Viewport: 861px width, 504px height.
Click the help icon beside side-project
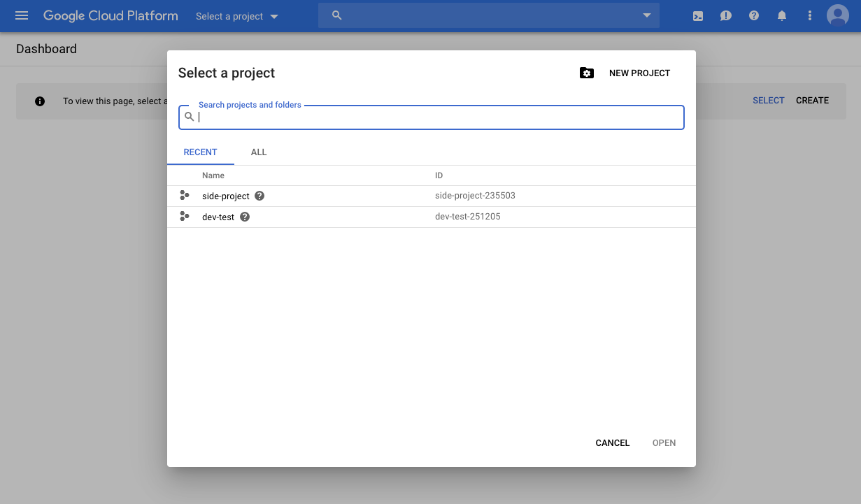click(259, 196)
